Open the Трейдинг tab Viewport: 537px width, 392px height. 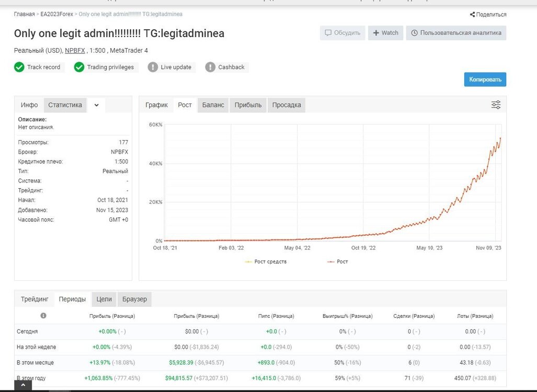click(x=35, y=299)
